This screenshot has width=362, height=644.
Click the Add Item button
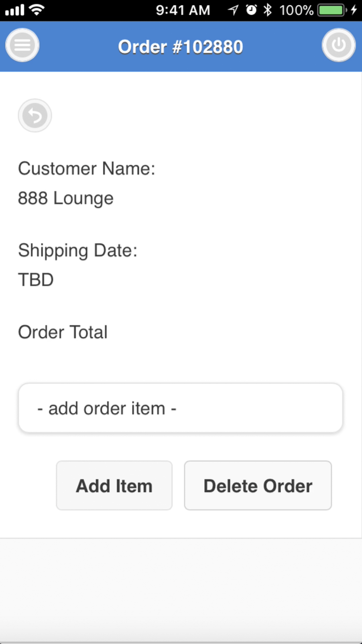tap(114, 486)
